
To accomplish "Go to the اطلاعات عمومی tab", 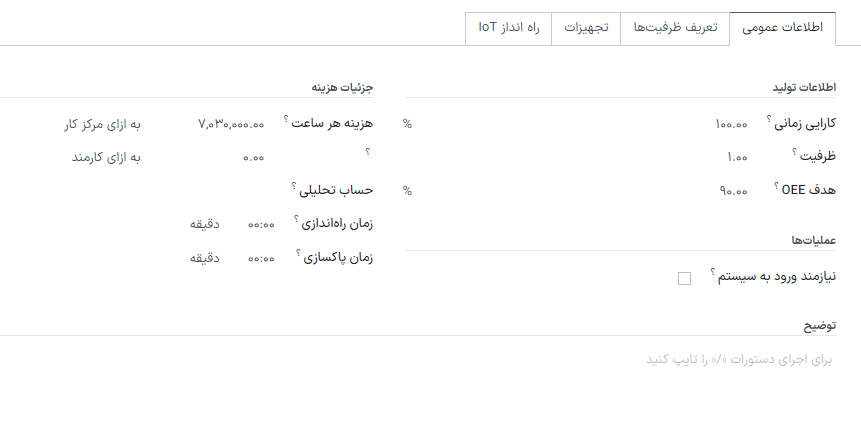I will point(782,28).
